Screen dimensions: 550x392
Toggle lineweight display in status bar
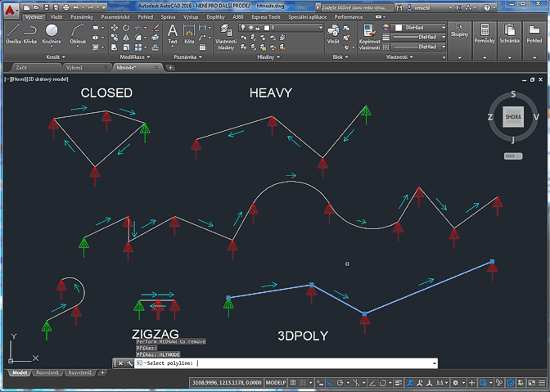[399, 382]
